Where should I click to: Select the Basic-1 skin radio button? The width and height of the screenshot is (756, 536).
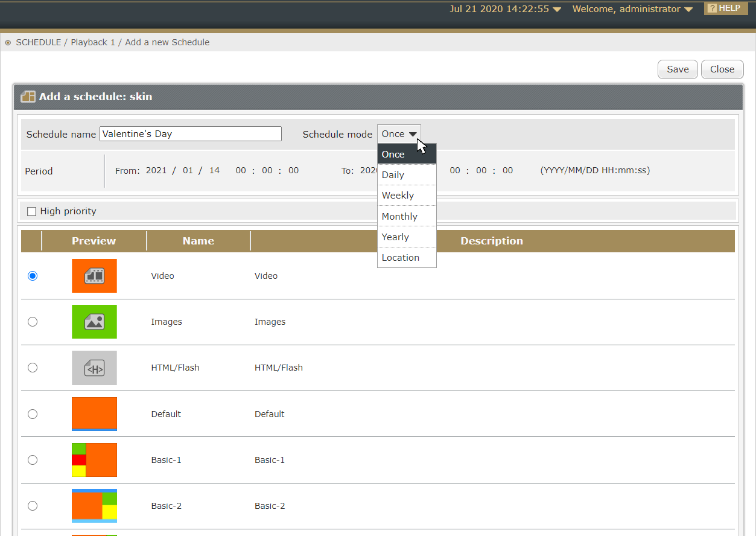(33, 460)
